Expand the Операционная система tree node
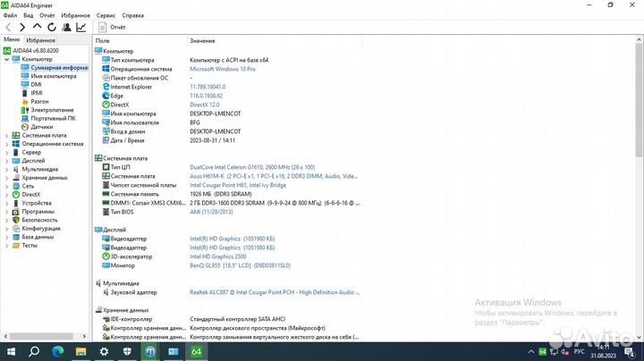Image resolution: width=644 pixels, height=361 pixels. (x=6, y=144)
